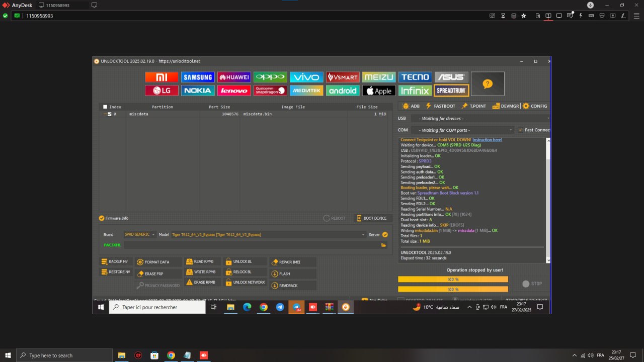Select the Spreadtrum brand logo
Image resolution: width=644 pixels, height=362 pixels.
tap(451, 90)
